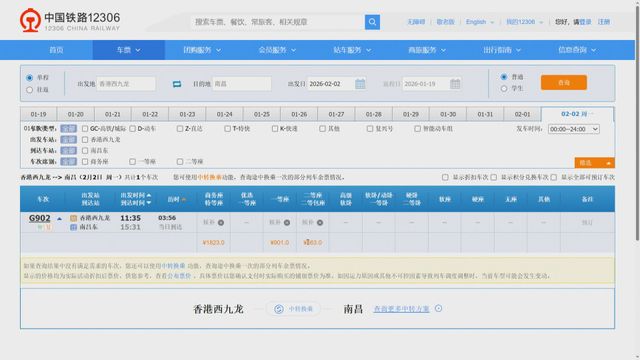Expand the 车票 tickets menu
The height and width of the screenshot is (360, 640).
point(129,50)
